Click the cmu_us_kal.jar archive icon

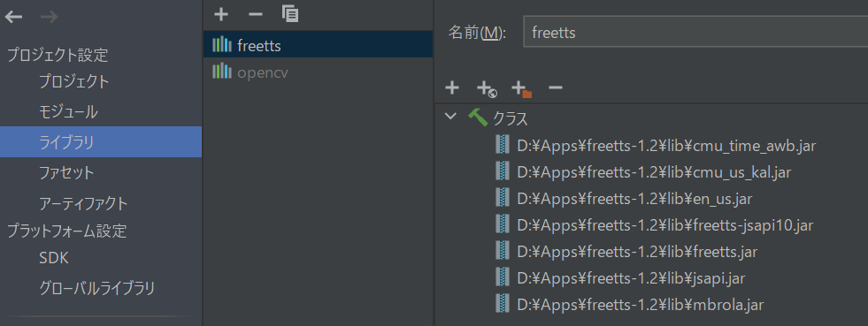click(502, 171)
